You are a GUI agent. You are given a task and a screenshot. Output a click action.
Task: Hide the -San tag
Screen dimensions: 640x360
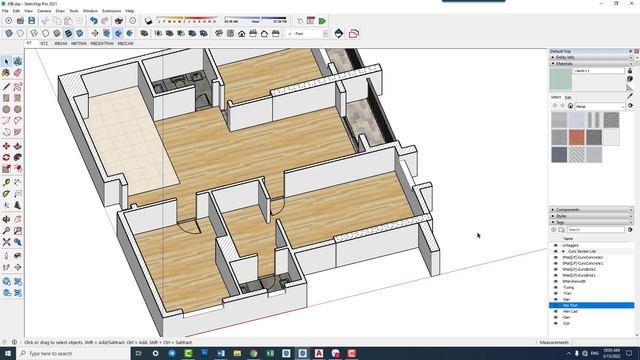coord(555,299)
